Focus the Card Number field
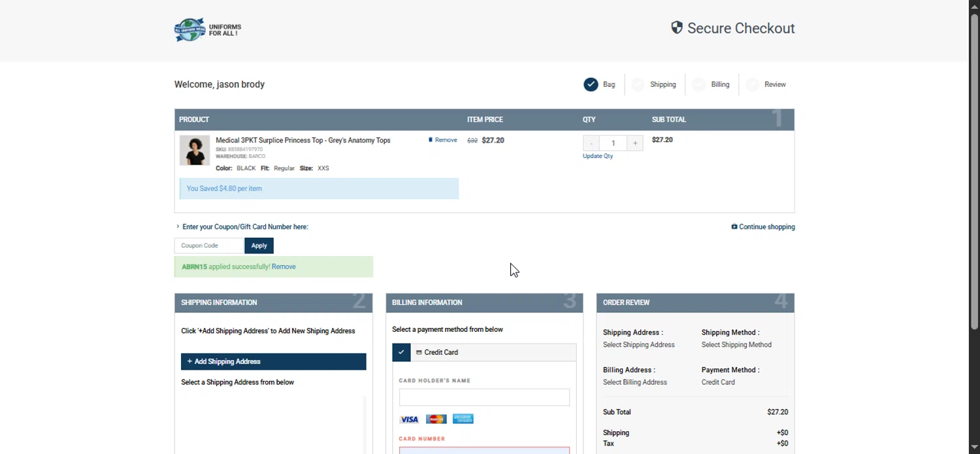980x454 pixels. (484, 450)
